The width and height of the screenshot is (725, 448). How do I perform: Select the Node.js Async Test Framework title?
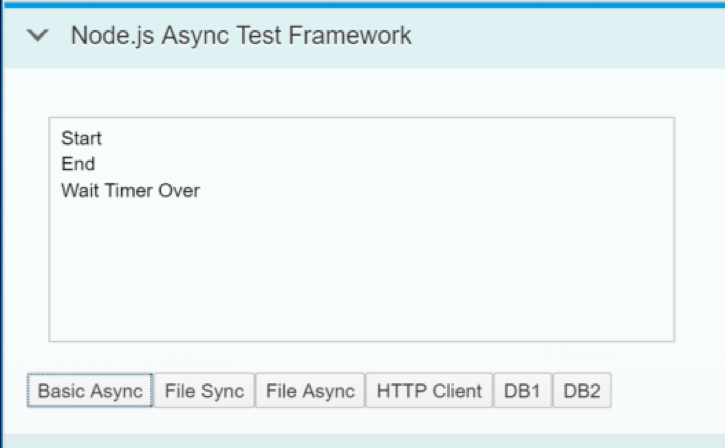[x=241, y=36]
